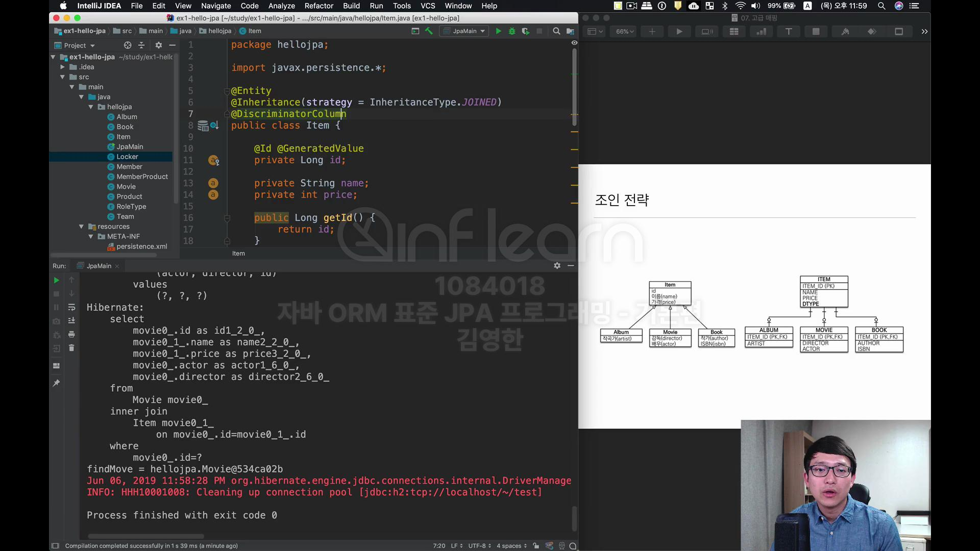This screenshot has width=980, height=551.
Task: Toggle pin tab in Run panel
Action: (56, 383)
